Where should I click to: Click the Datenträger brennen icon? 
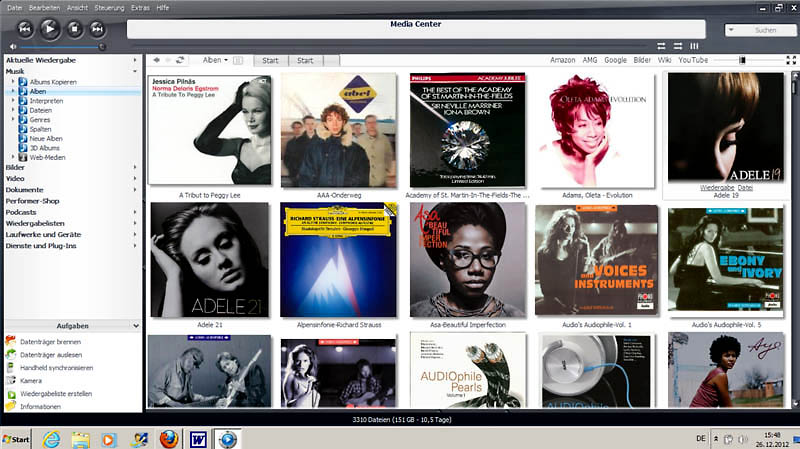(11, 341)
